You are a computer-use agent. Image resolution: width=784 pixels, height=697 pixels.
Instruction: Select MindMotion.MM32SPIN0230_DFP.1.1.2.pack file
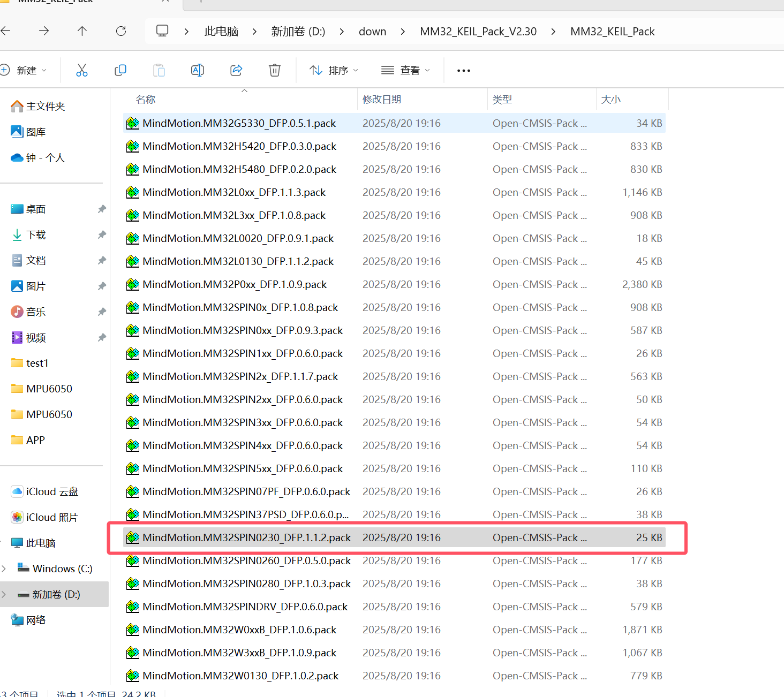[x=246, y=537]
